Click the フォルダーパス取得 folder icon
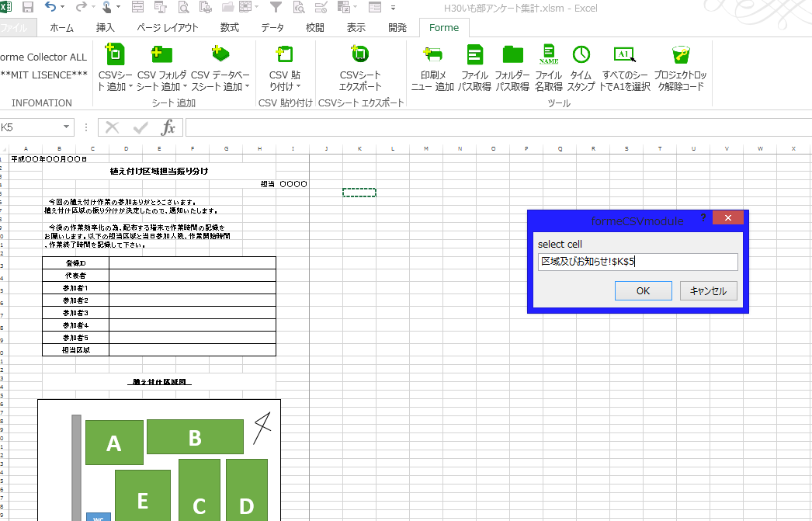This screenshot has height=521, width=812. [512, 54]
